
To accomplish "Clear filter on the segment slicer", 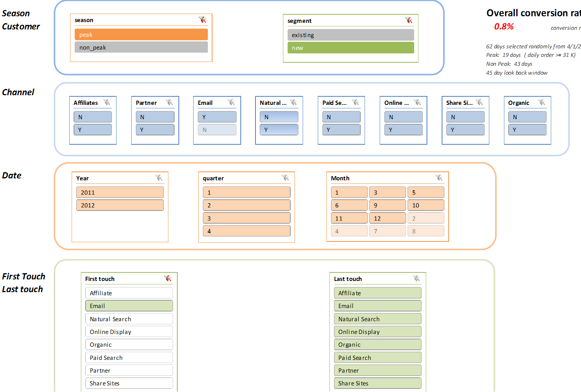I will (409, 21).
